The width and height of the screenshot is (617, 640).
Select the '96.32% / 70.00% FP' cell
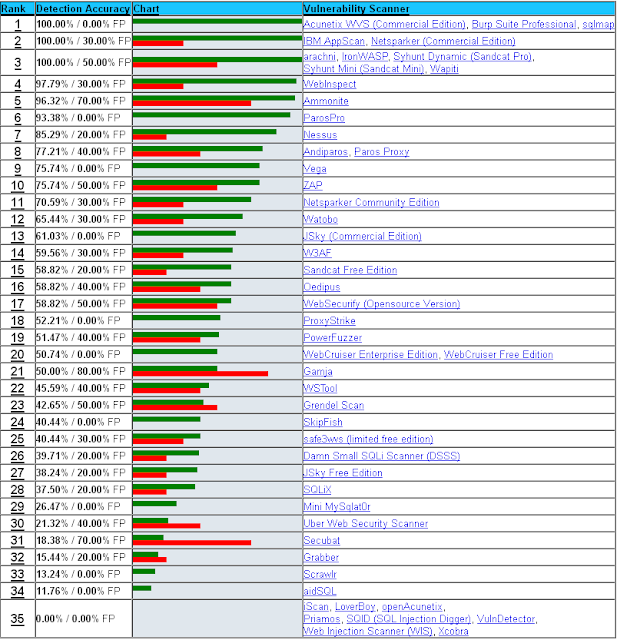click(x=84, y=101)
